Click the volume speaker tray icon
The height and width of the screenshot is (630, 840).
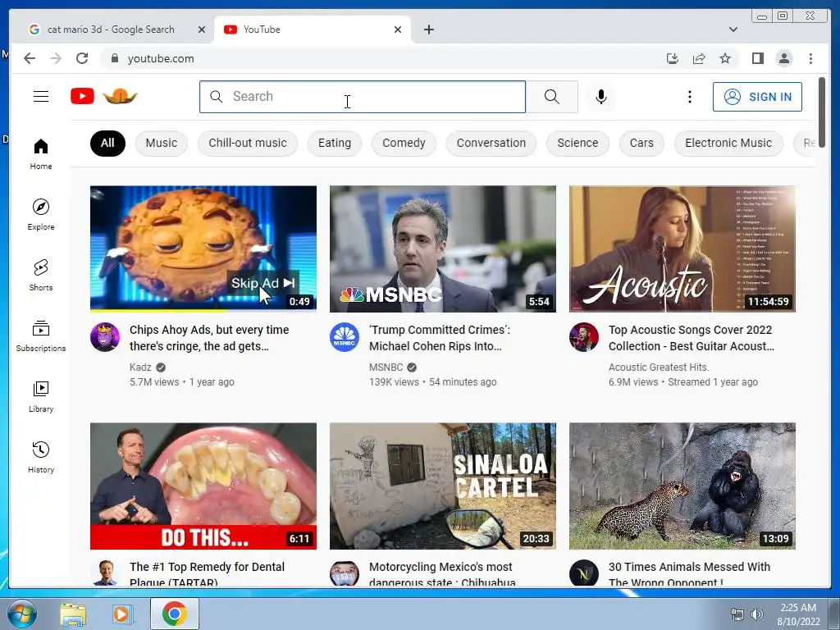(756, 614)
